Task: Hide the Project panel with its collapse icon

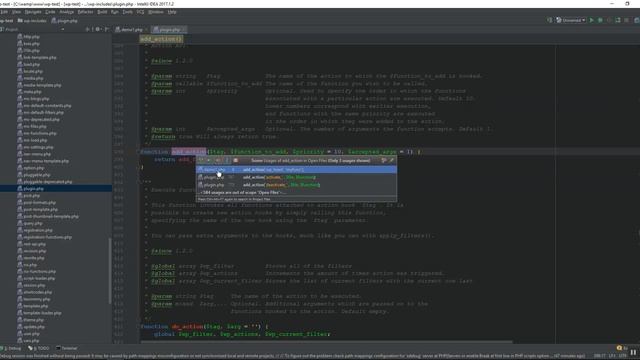Action: (107, 29)
